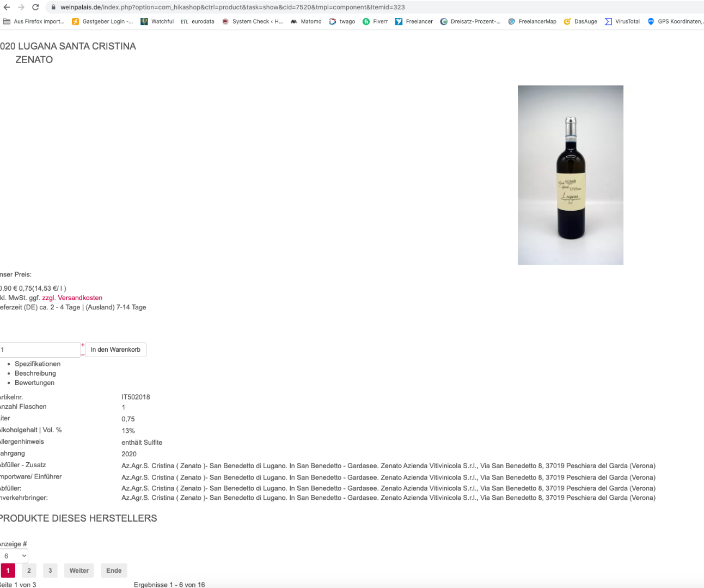Open the Fiverr bookmark

pyautogui.click(x=375, y=21)
